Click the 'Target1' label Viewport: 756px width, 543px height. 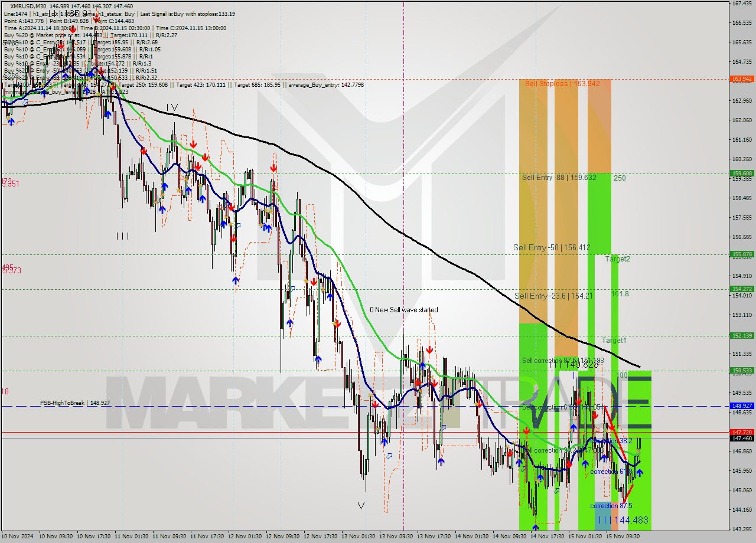(614, 341)
